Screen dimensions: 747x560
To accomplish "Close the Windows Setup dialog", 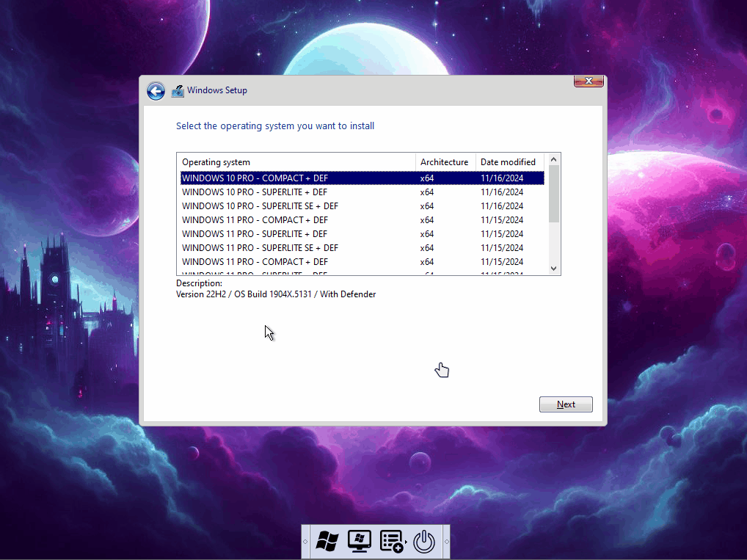I will 589,81.
